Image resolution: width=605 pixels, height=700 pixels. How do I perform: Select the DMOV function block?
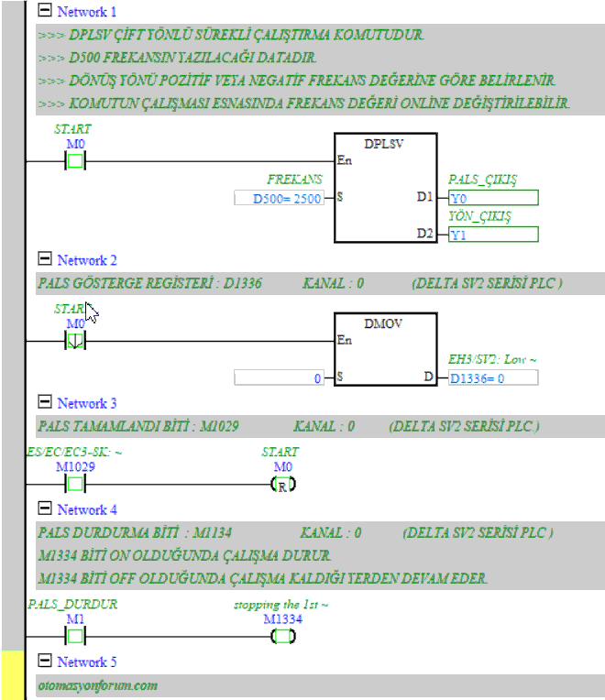384,351
